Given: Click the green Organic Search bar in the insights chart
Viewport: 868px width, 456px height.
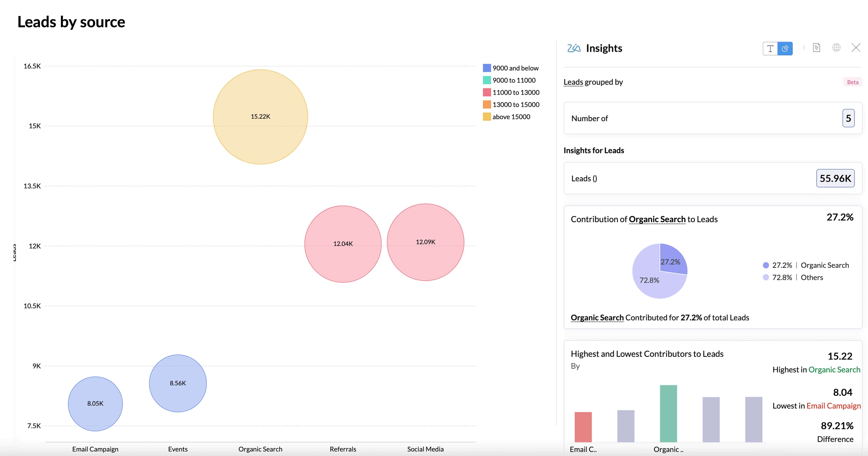Looking at the screenshot, I should (669, 414).
